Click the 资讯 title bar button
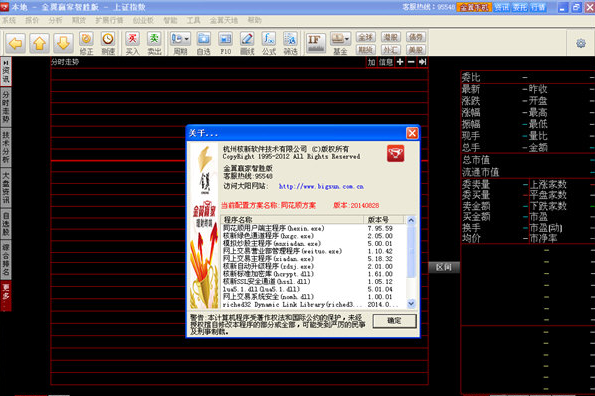 [501, 7]
